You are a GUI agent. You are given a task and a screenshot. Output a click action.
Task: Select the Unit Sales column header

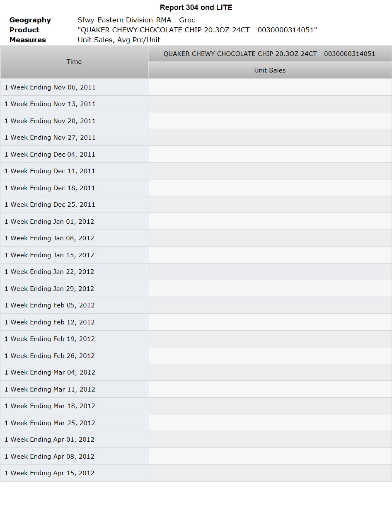270,70
